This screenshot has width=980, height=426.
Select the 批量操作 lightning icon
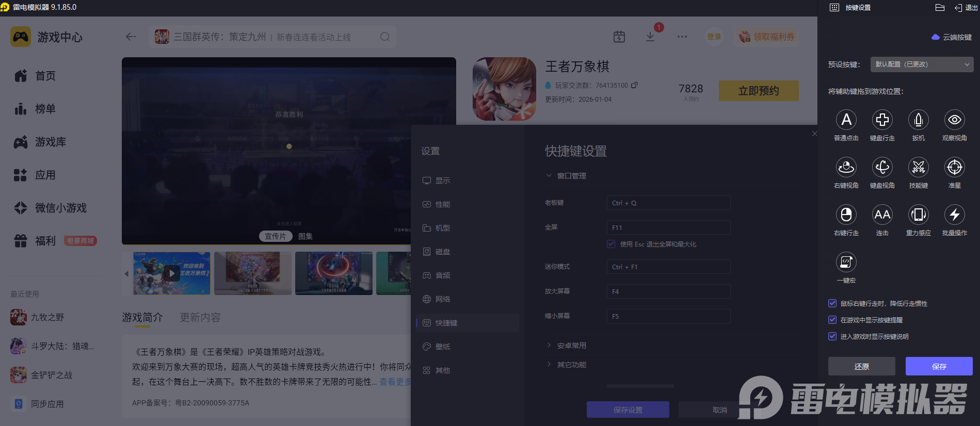pos(955,215)
